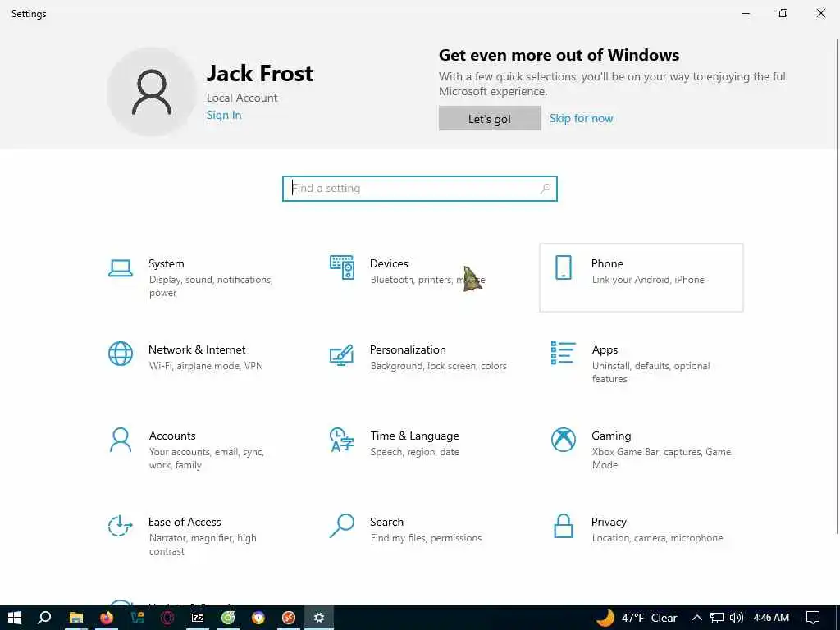Click 'Location, camera, microphone' description
The image size is (840, 630).
pos(657,538)
